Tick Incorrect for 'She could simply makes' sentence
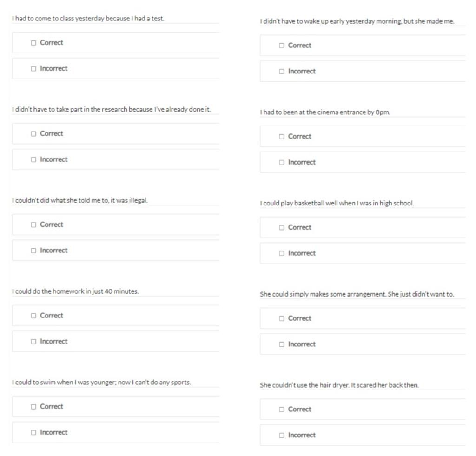Image resolution: width=476 pixels, height=456 pixels. pos(282,344)
